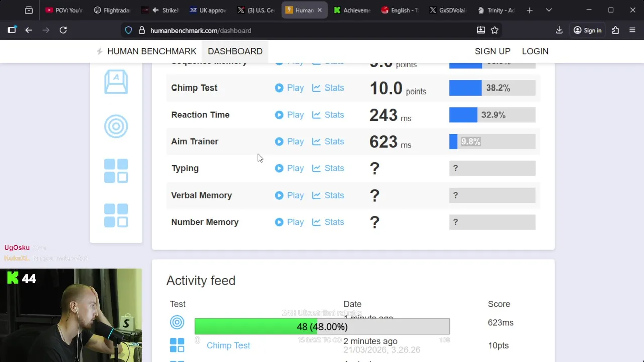The height and width of the screenshot is (362, 644).
Task: Click the tracking protection shield icon
Action: click(129, 30)
